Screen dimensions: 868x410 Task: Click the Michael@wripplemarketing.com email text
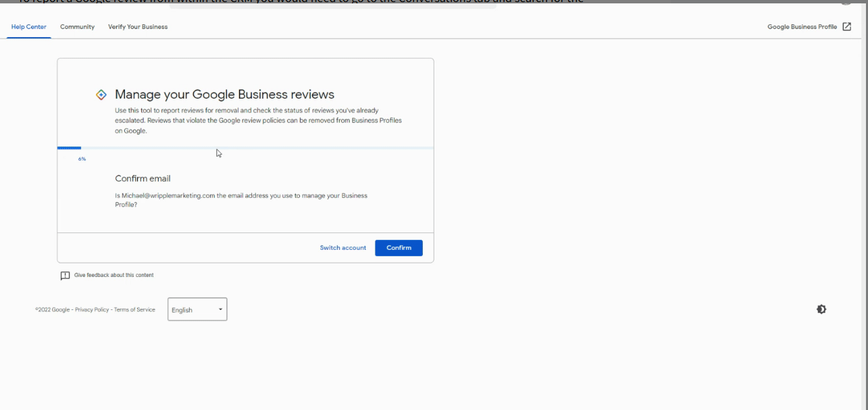click(168, 196)
